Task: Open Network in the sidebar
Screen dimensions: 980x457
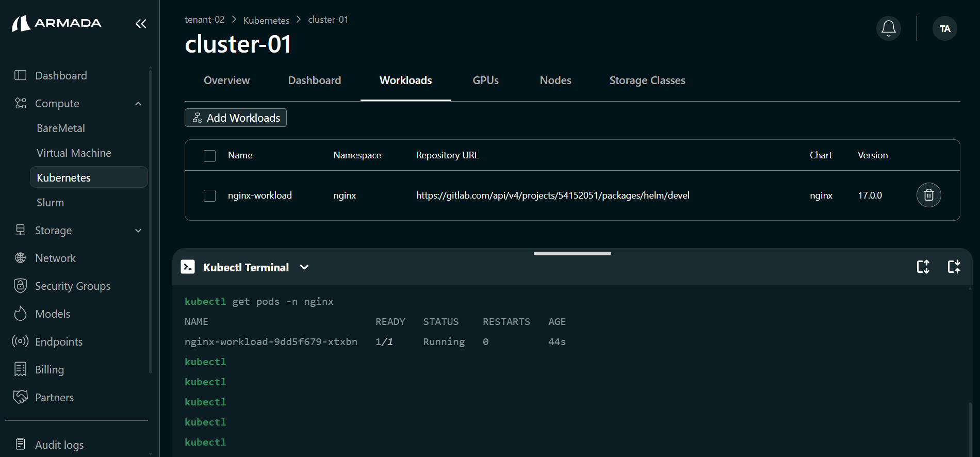Action: [55, 258]
